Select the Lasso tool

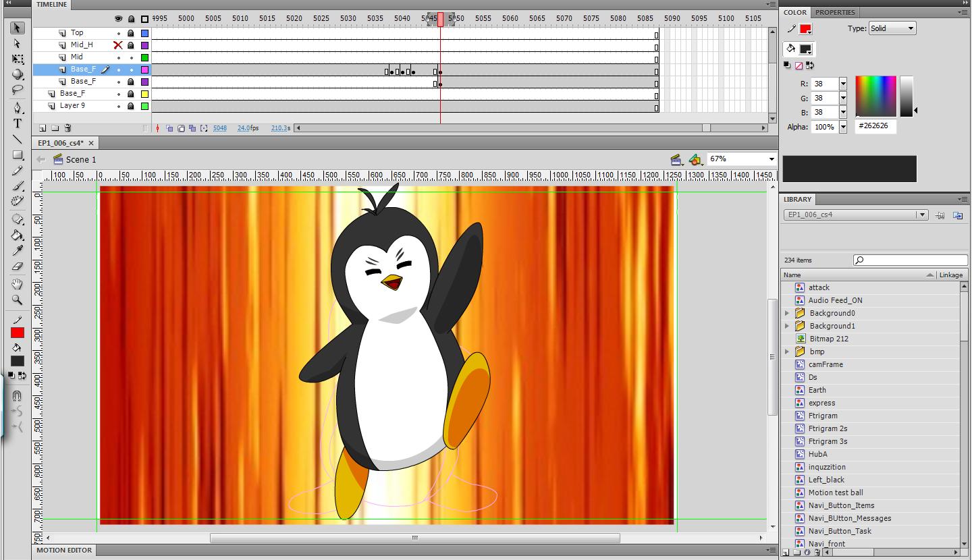(x=18, y=90)
